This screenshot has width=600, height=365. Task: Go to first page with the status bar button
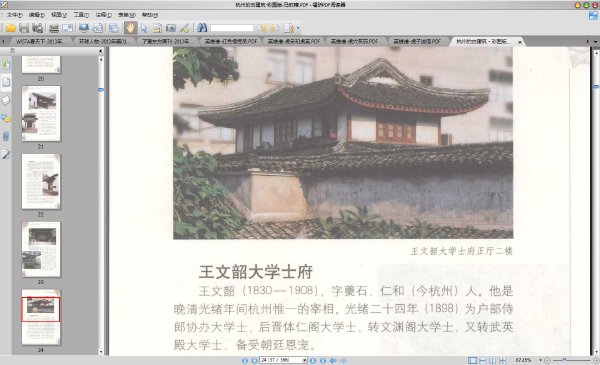pyautogui.click(x=245, y=360)
